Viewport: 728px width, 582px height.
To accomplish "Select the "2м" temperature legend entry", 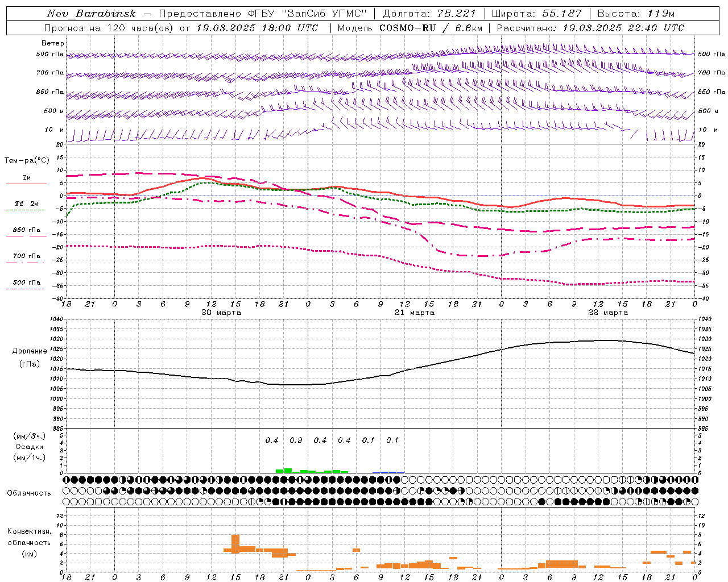I will coord(27,178).
